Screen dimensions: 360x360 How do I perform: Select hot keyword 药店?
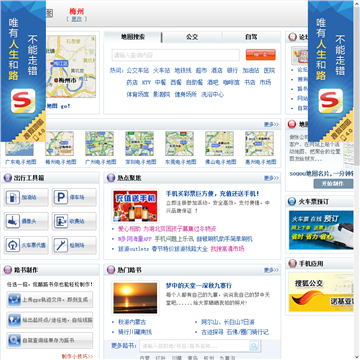[x=132, y=82]
